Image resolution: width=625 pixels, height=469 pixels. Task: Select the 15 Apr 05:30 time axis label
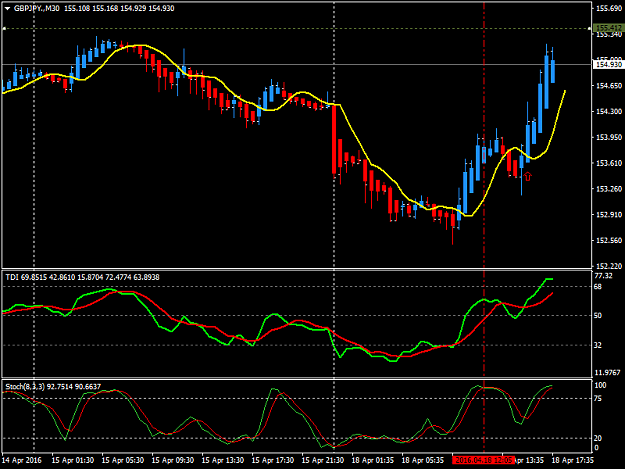point(123,460)
